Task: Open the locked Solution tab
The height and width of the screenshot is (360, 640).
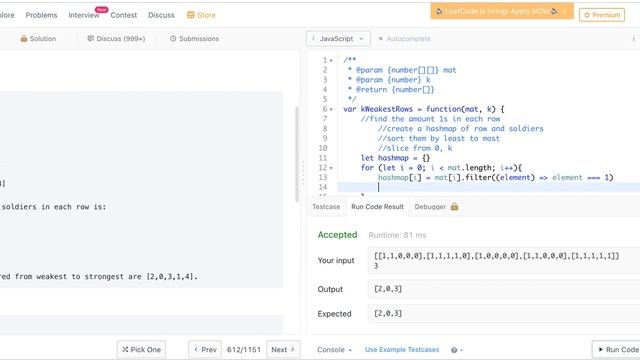Action: (x=38, y=39)
